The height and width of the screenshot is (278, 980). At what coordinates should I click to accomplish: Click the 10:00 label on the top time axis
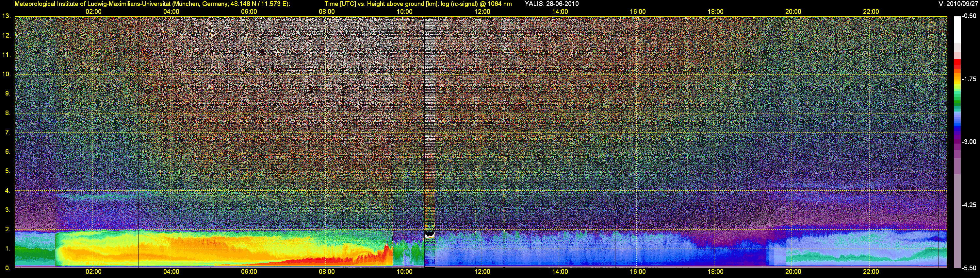pos(404,11)
